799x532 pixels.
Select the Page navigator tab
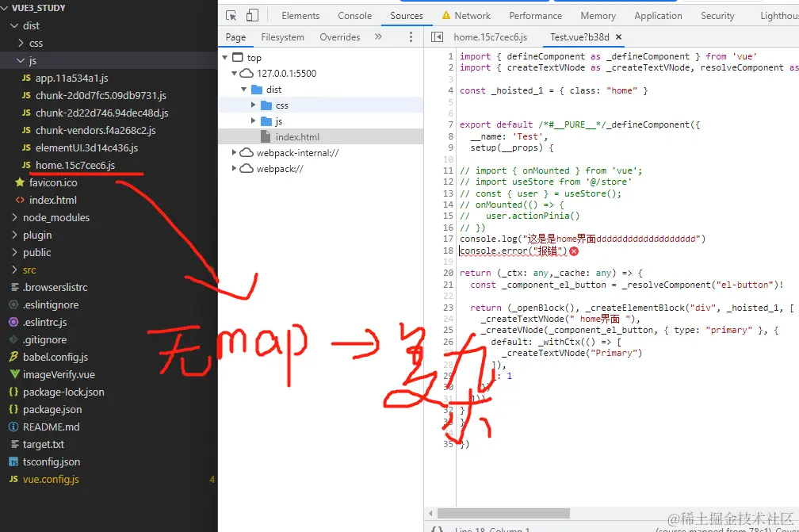coord(235,36)
